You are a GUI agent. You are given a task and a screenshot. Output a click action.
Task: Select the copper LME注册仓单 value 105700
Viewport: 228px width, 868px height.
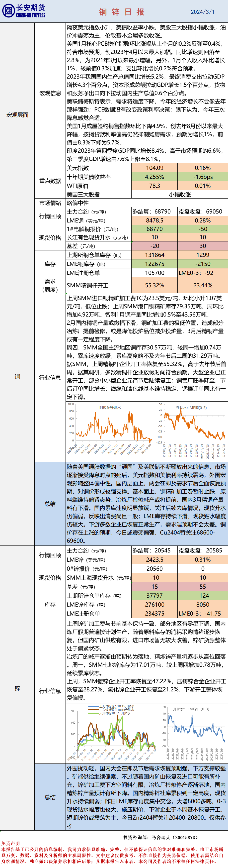pos(154,273)
